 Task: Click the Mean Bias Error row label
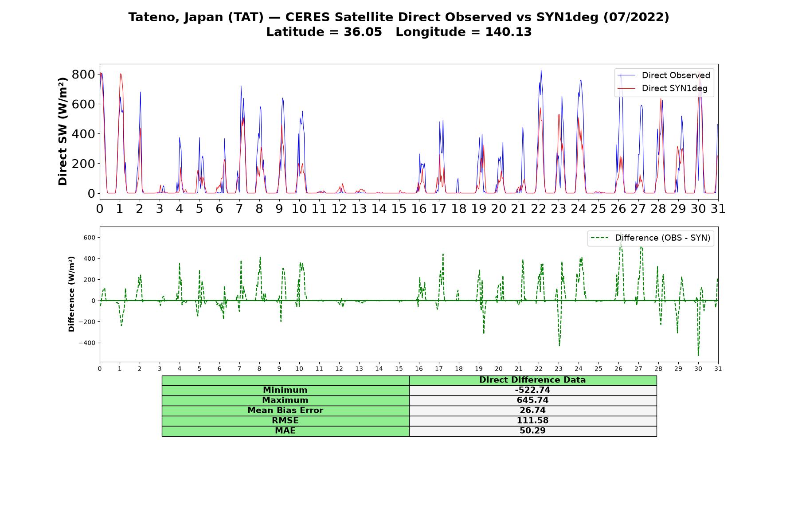pyautogui.click(x=286, y=411)
